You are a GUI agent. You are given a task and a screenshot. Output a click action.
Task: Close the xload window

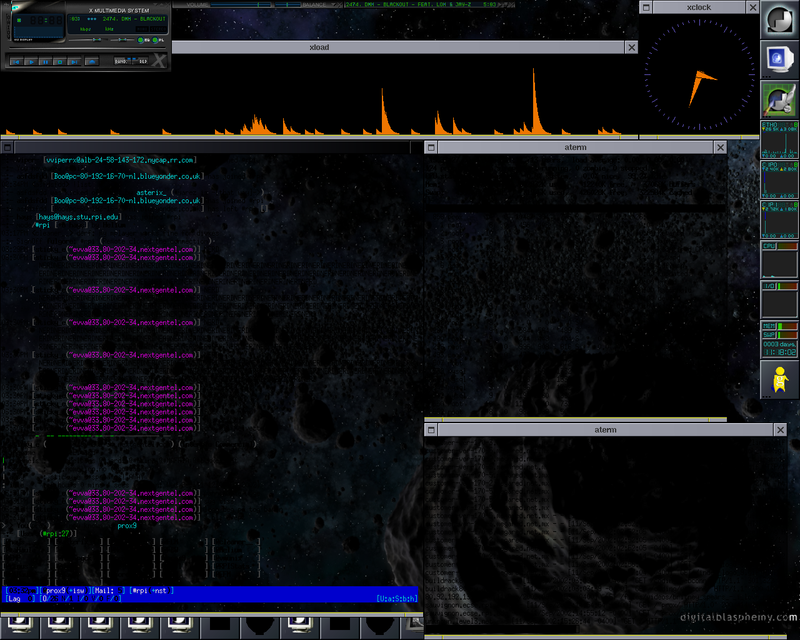(x=632, y=47)
